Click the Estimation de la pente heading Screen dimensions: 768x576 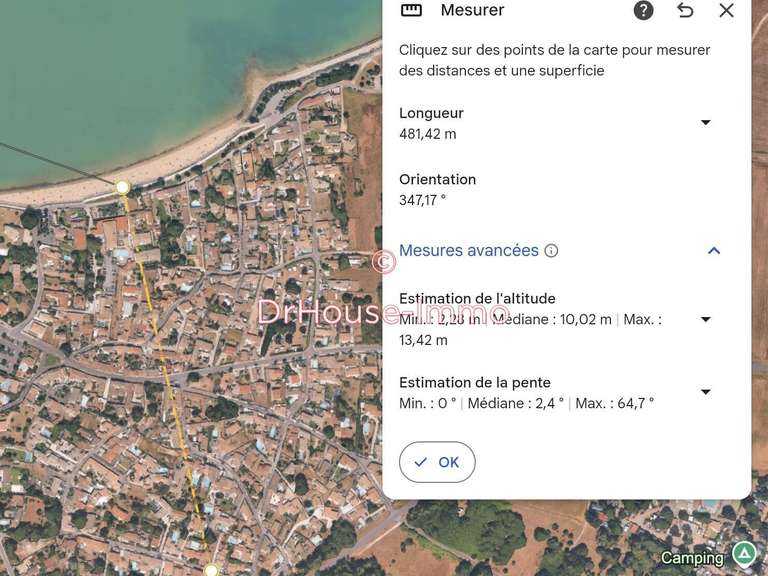point(475,383)
